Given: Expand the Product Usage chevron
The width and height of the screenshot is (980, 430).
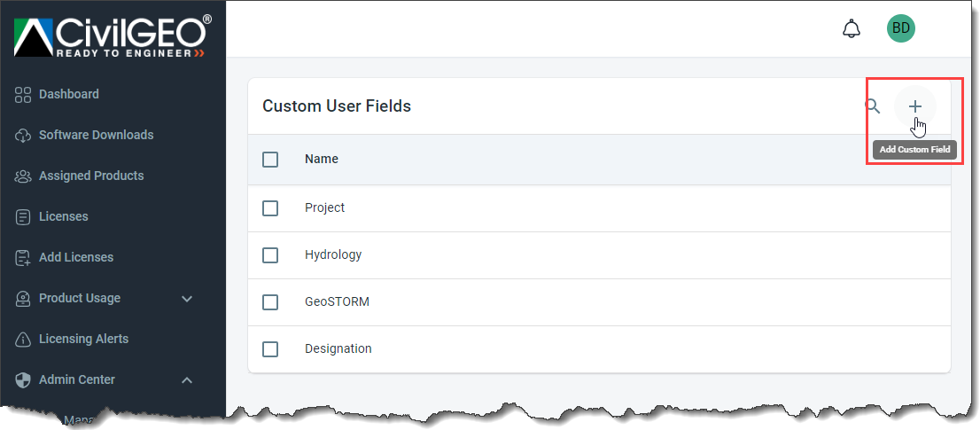Looking at the screenshot, I should (x=187, y=299).
